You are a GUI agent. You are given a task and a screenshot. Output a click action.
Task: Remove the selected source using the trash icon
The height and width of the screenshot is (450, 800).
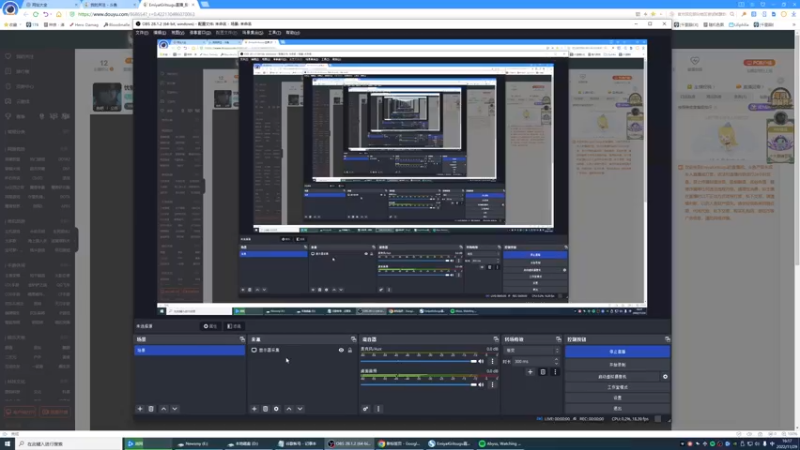(x=265, y=409)
